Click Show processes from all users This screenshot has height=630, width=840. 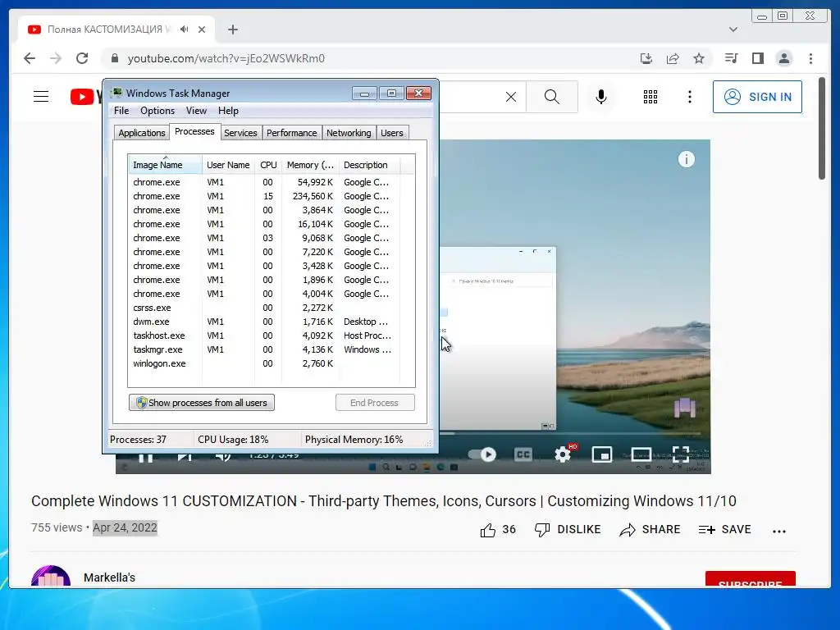coord(202,402)
